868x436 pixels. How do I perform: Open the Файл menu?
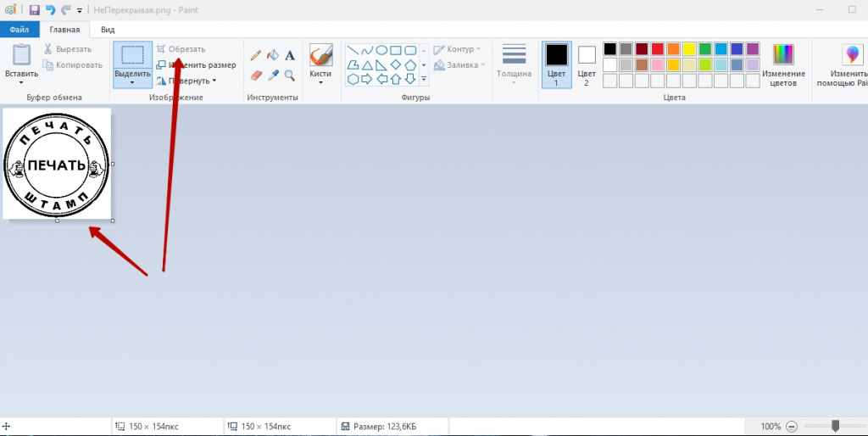[19, 30]
